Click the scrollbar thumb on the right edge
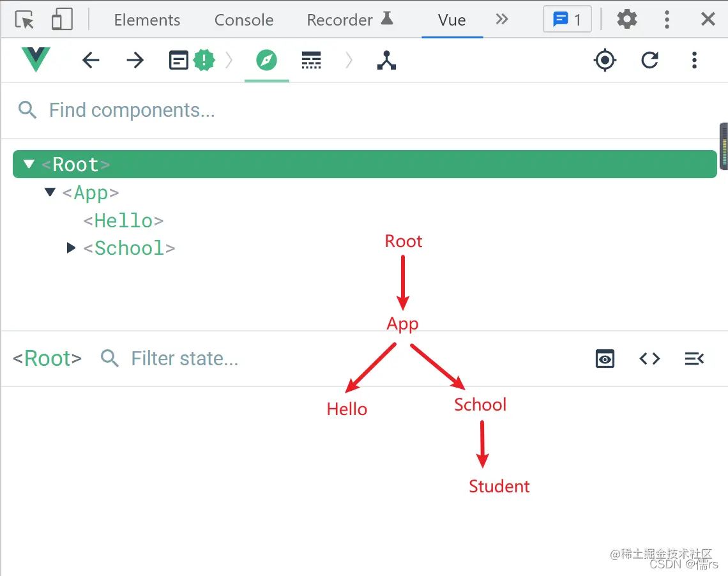 pos(724,147)
